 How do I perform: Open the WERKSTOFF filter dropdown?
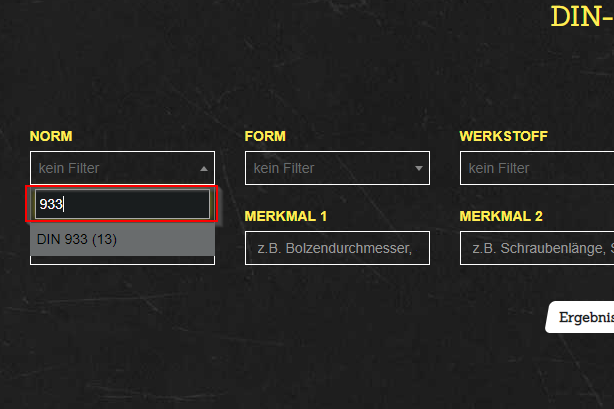537,168
